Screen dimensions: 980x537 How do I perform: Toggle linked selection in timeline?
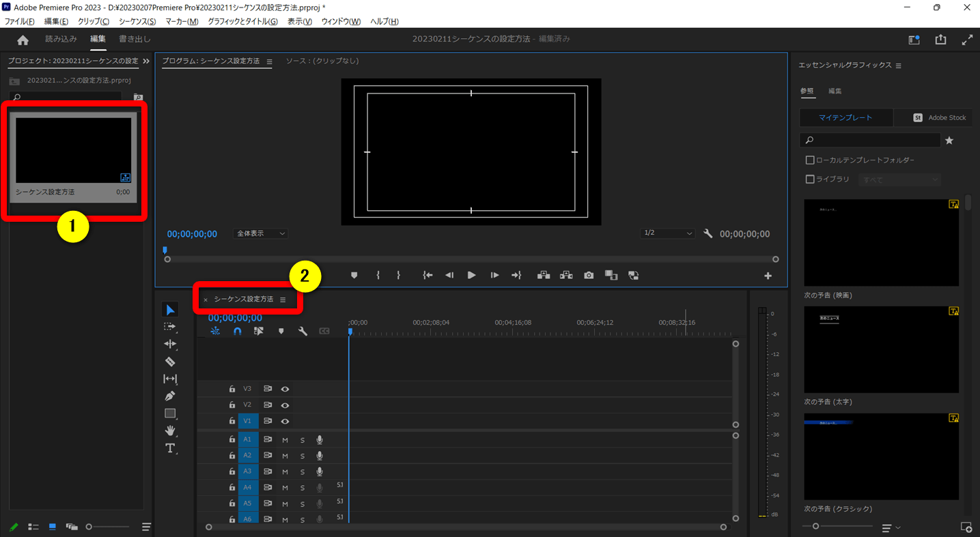[x=259, y=331]
